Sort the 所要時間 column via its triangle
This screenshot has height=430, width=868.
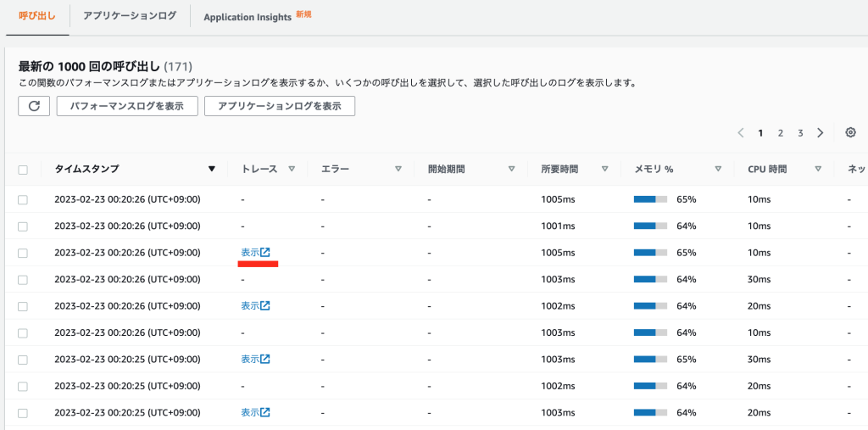tap(605, 170)
